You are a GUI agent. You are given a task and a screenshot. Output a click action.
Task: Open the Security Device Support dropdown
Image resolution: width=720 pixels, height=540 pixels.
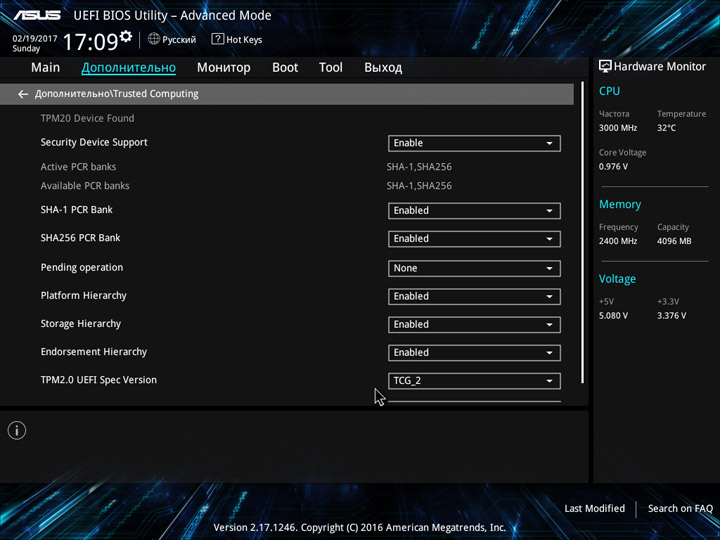click(474, 143)
